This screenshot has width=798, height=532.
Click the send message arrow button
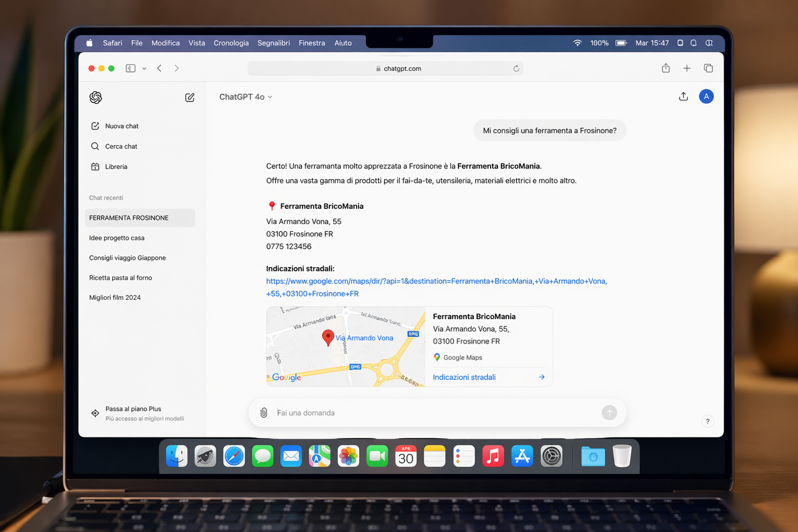coord(609,413)
